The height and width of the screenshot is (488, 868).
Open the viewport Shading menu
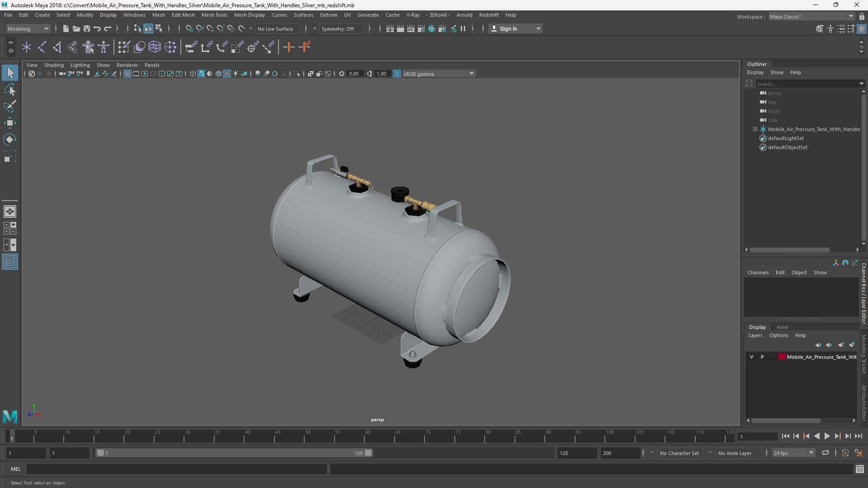tap(54, 65)
